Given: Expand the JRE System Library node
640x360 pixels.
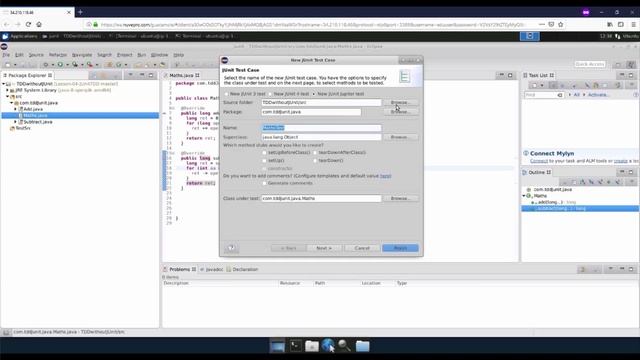Looking at the screenshot, I should tap(7, 90).
